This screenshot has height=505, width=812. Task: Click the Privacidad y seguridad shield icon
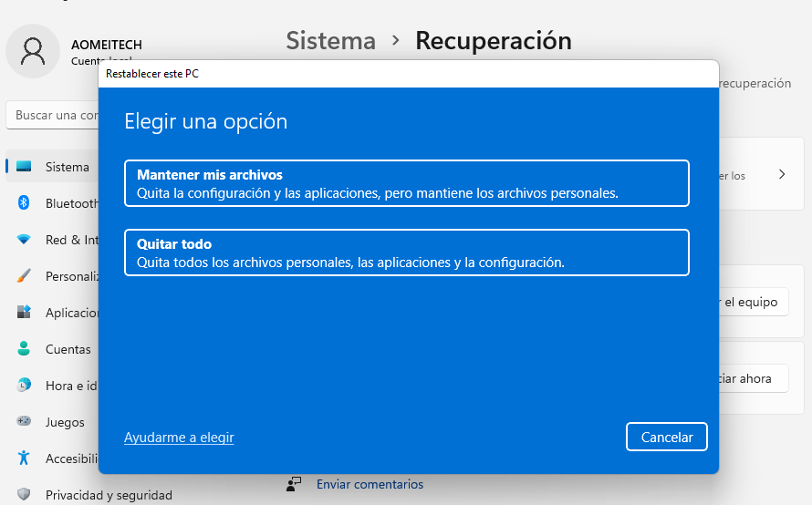tap(25, 495)
